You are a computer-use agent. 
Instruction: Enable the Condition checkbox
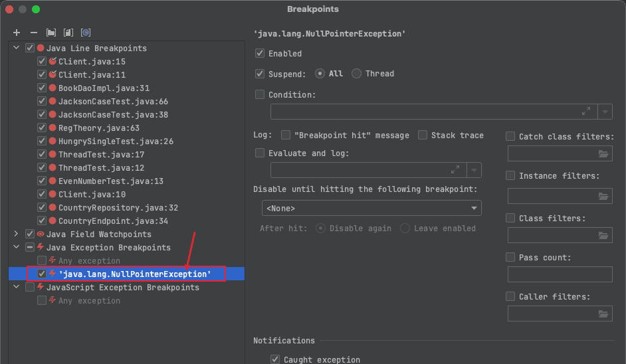pyautogui.click(x=260, y=95)
